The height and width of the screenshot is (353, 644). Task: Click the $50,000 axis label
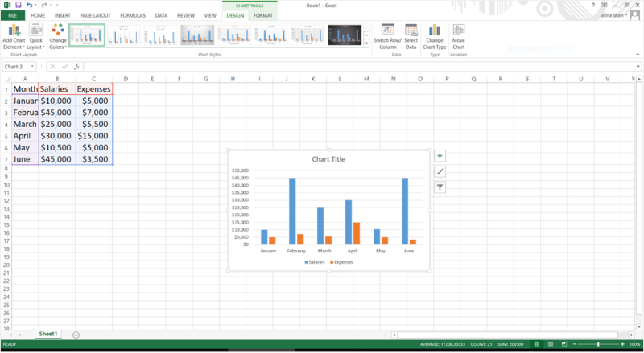[x=240, y=170]
